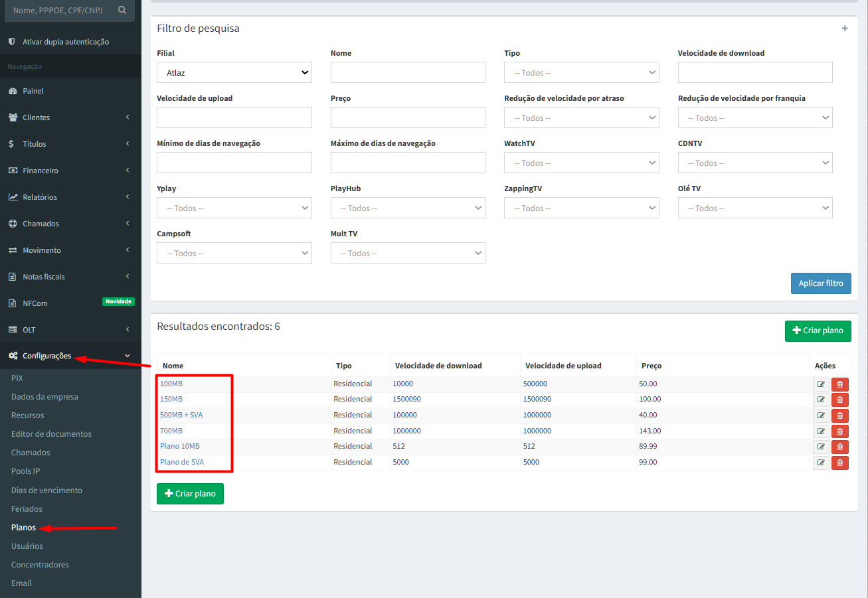This screenshot has height=598, width=868.
Task: Open the 500MB + SVA plan link
Action: pos(181,415)
